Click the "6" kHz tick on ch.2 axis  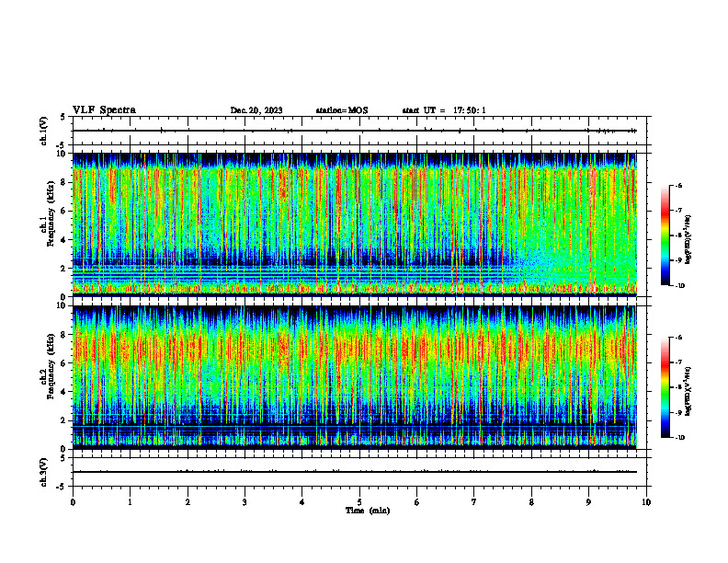(x=64, y=363)
